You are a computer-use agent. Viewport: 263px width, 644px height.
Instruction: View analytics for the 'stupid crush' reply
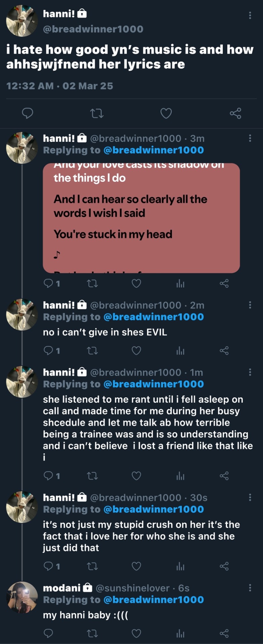pyautogui.click(x=180, y=567)
